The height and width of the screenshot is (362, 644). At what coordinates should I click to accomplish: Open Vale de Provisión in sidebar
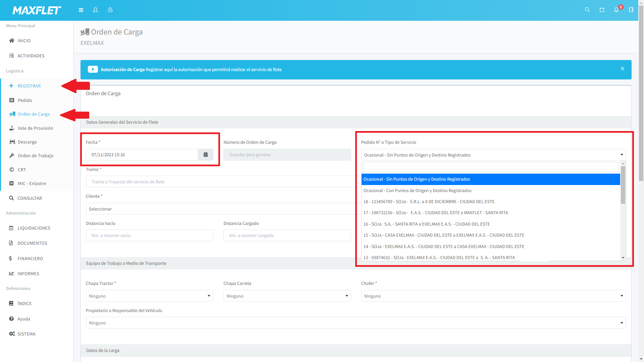click(35, 128)
